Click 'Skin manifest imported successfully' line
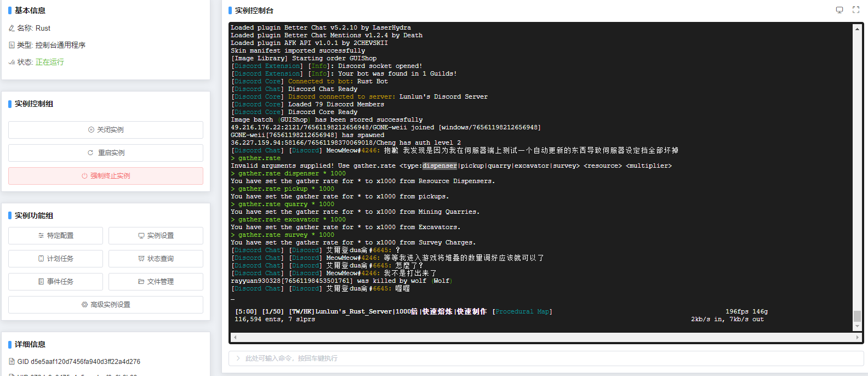 (298, 50)
